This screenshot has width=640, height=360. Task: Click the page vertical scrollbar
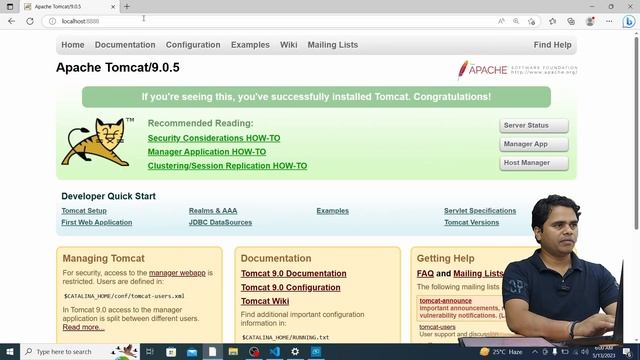click(636, 133)
